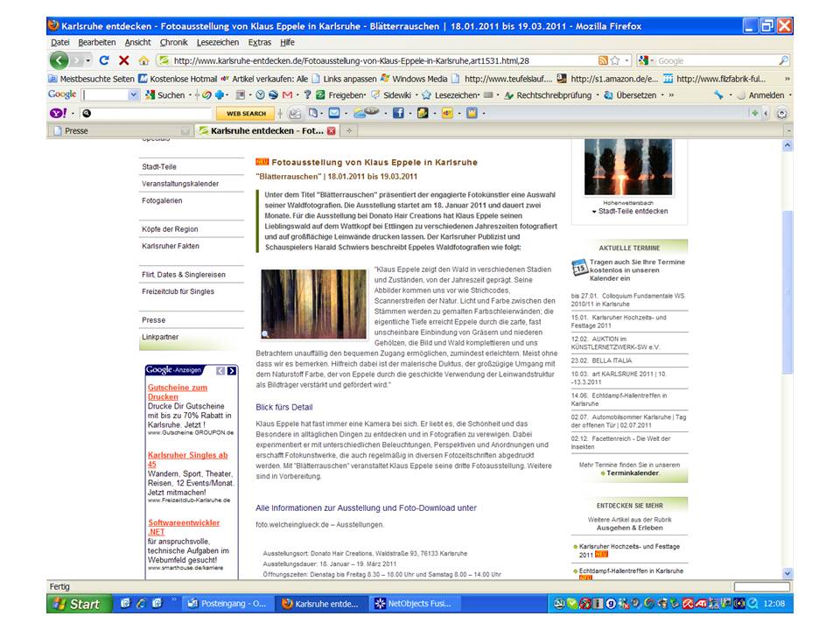
Task: Click inside the Yahoo toolbar search field
Action: tap(149, 113)
